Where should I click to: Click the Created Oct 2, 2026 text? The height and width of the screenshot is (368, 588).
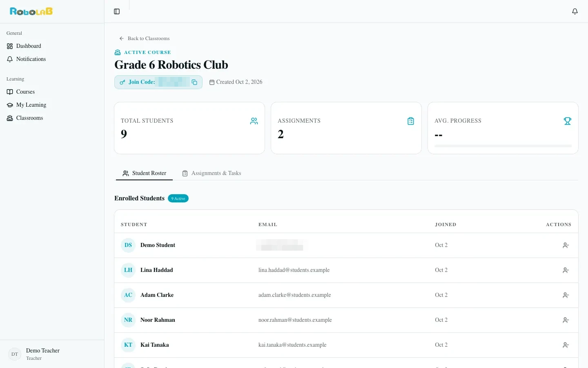coord(239,82)
